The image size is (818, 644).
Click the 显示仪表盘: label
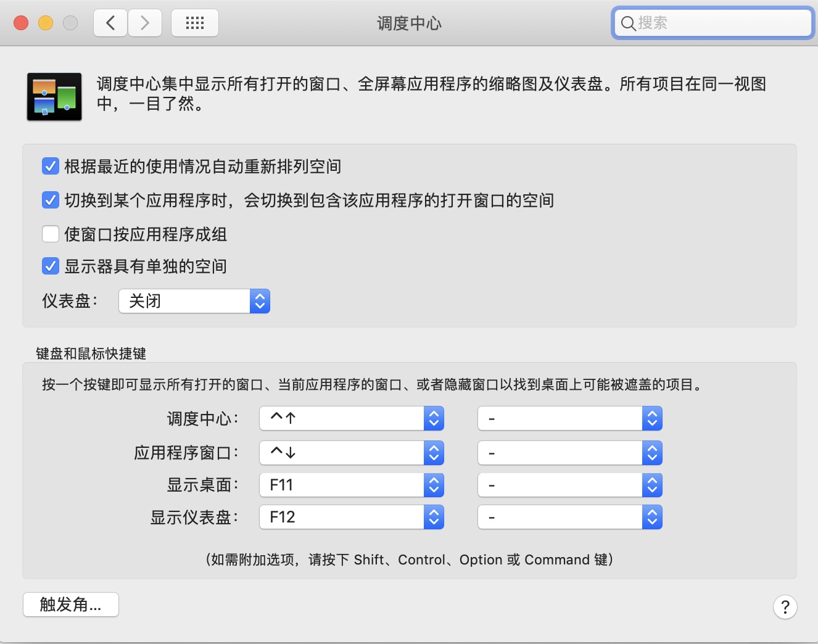pos(194,517)
